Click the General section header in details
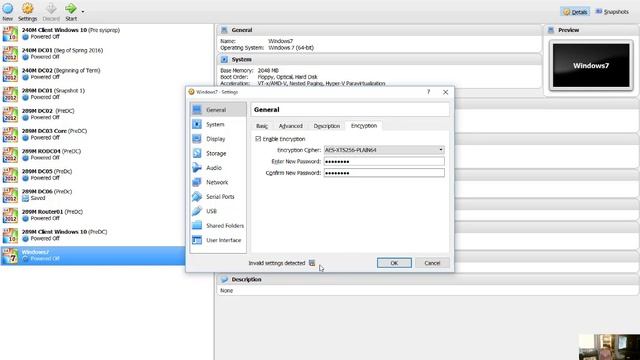640x360 pixels. [379, 30]
